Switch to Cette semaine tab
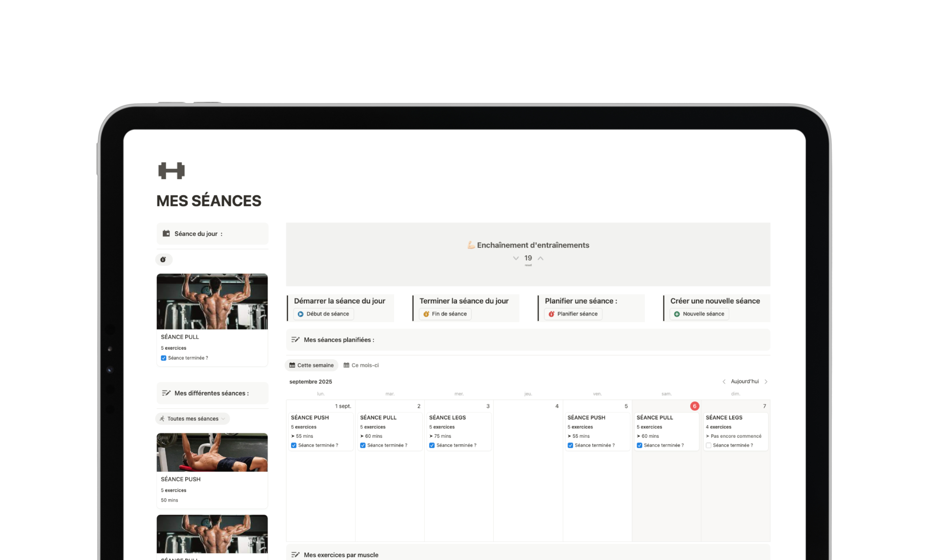This screenshot has height=560, width=929. click(312, 365)
